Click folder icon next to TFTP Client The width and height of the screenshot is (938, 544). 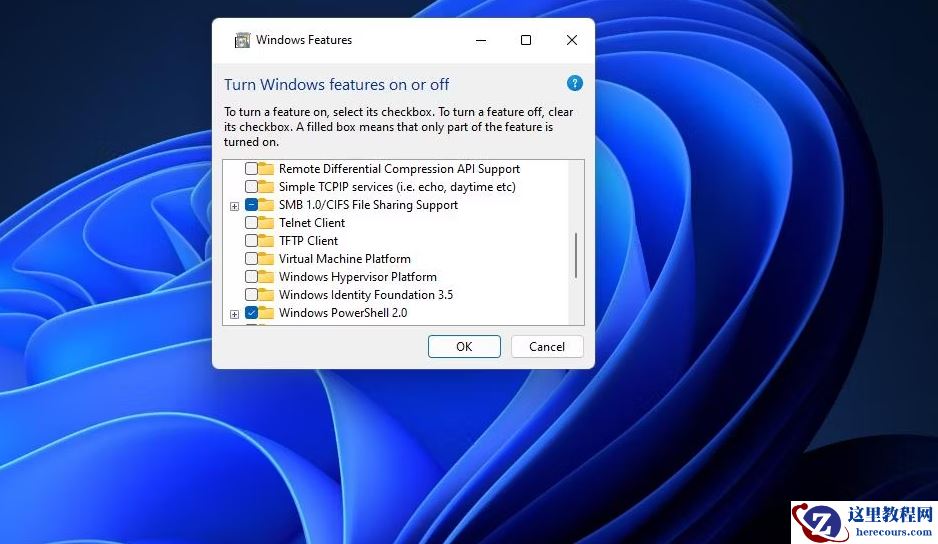[x=266, y=241]
